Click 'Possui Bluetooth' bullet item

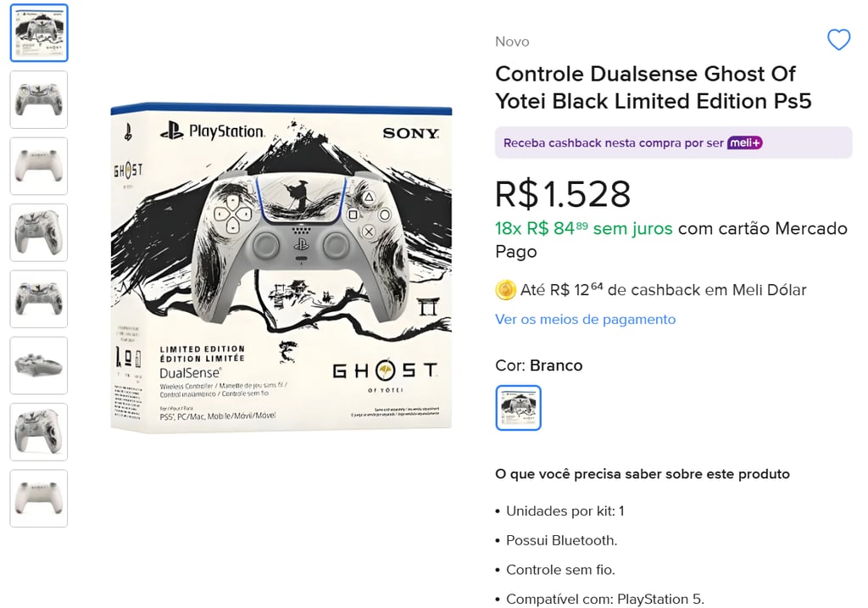coord(563,540)
